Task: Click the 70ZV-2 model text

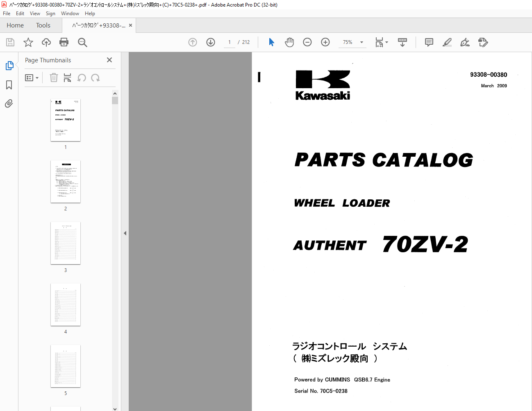Action: tap(425, 244)
